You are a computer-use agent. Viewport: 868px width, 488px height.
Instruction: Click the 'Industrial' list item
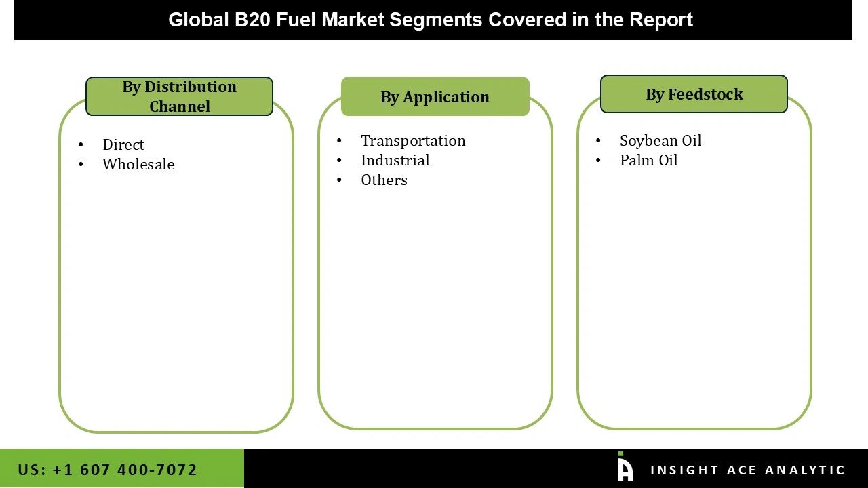coord(395,160)
